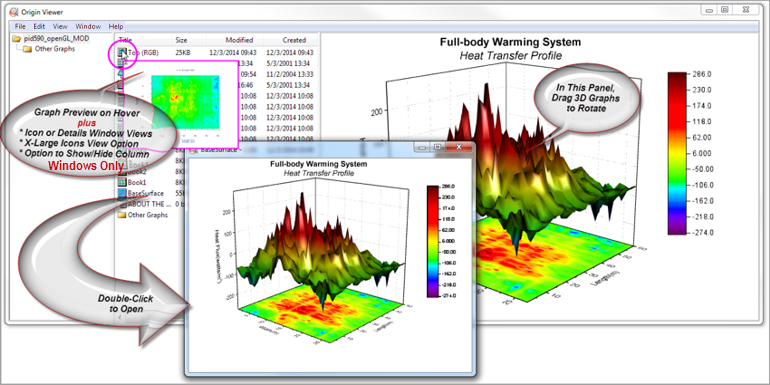The image size is (770, 385).
Task: Maximize the Origin Viewer main window
Action: [x=725, y=10]
